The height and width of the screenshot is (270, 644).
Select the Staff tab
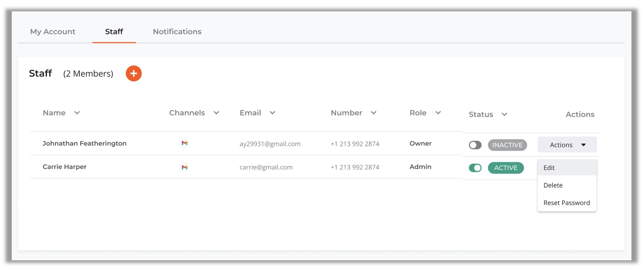pyautogui.click(x=114, y=32)
